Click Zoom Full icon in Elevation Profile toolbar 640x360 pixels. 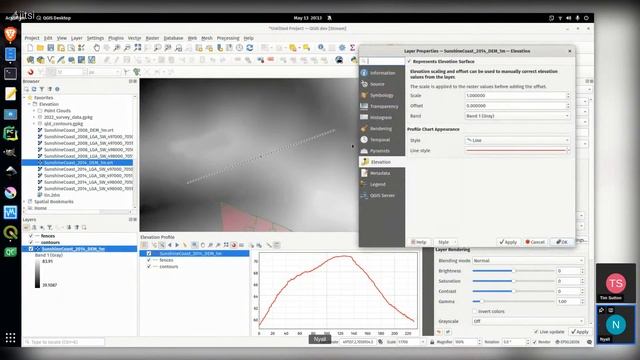(x=226, y=245)
